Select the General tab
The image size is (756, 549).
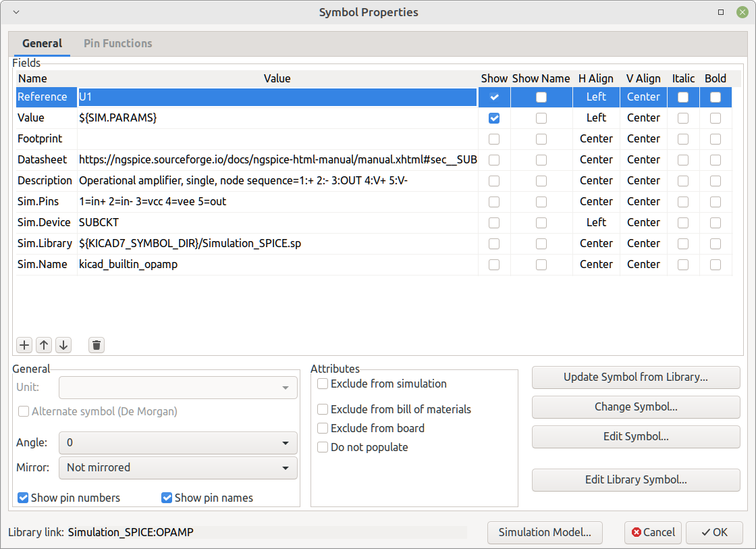point(42,43)
